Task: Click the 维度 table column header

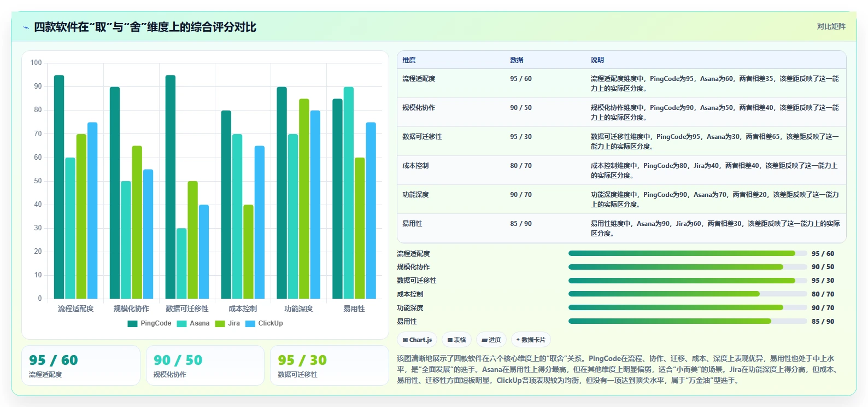Action: 409,60
